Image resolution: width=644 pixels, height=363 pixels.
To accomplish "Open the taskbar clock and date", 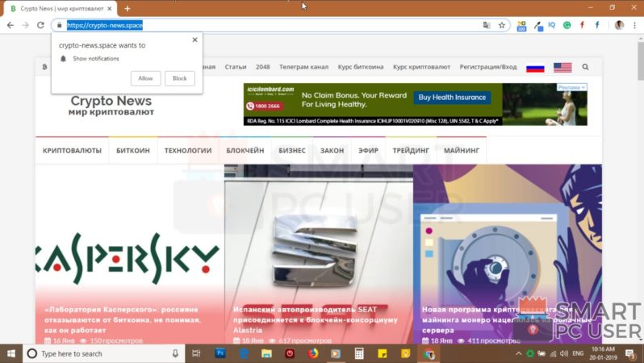I will 603,353.
